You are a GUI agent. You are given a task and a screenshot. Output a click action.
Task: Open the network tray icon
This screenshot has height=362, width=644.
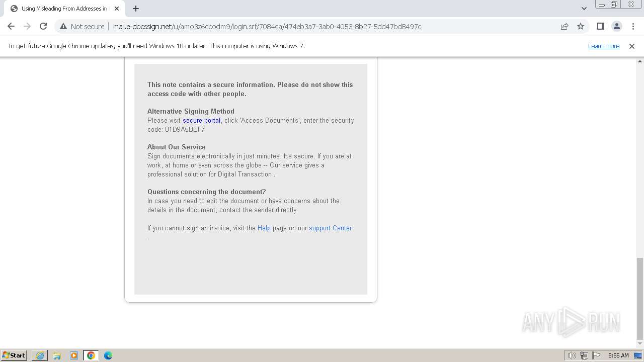pos(584,355)
